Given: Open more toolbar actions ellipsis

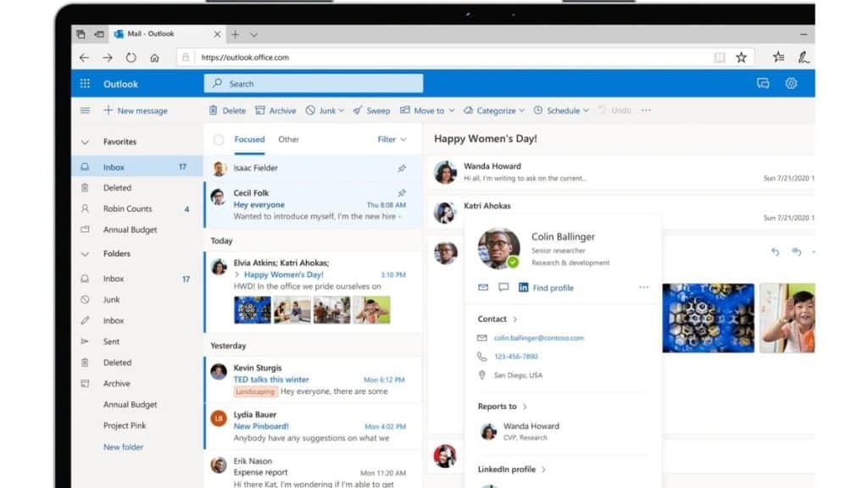Looking at the screenshot, I should 646,111.
